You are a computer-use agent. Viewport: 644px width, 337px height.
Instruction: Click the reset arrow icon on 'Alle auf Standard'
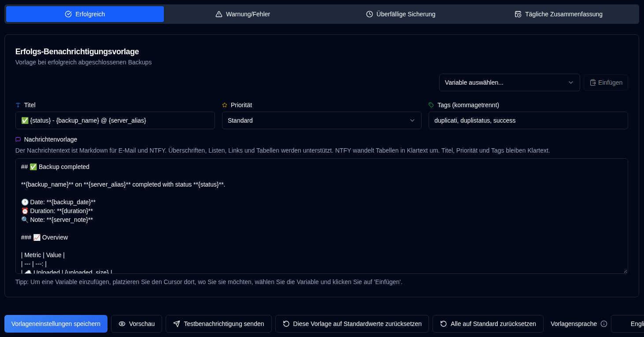pos(444,324)
